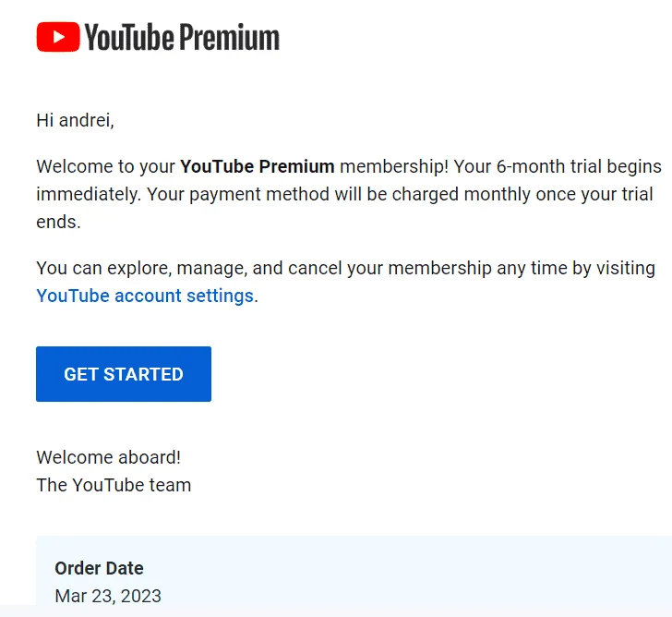
Task: Click the "Hi andrei," greeting line
Action: [x=75, y=120]
